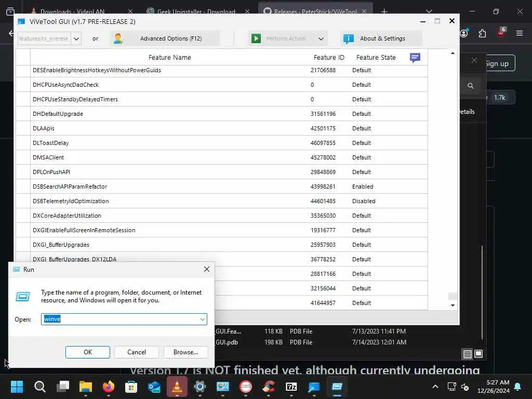This screenshot has height=399, width=532.
Task: Select DSBSearchAPIParamRefactor feature row
Action: pyautogui.click(x=222, y=187)
